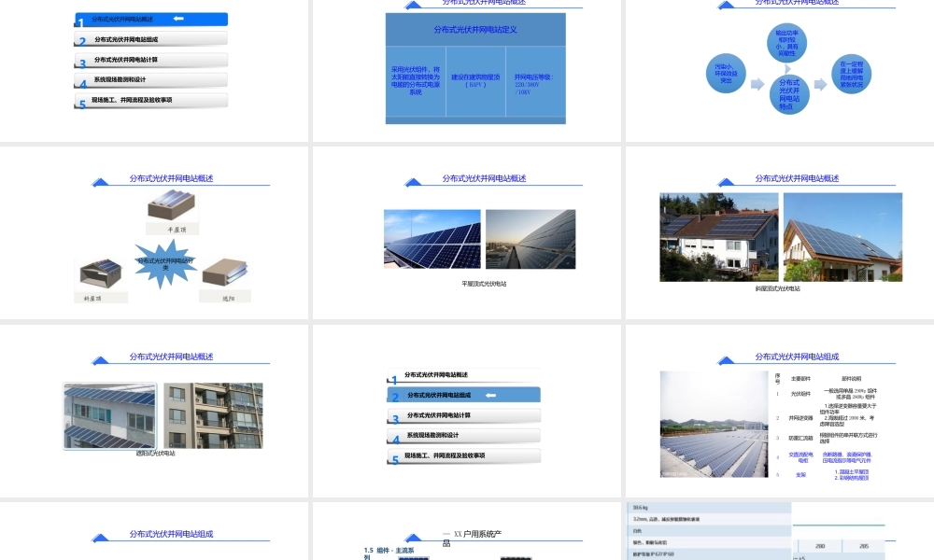Select item 5 现场施工、并网流程及验收事项 in first agenda slide

(x=151, y=100)
